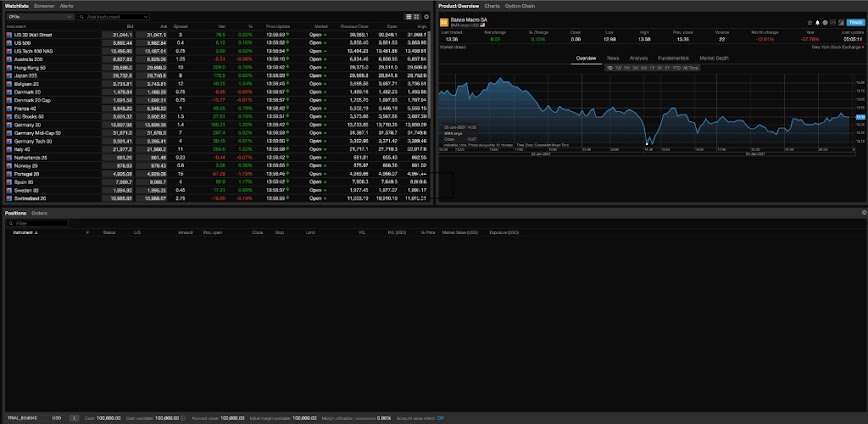This screenshot has height=424, width=868.
Task: Switch watchlist to list view layout
Action: point(409,17)
